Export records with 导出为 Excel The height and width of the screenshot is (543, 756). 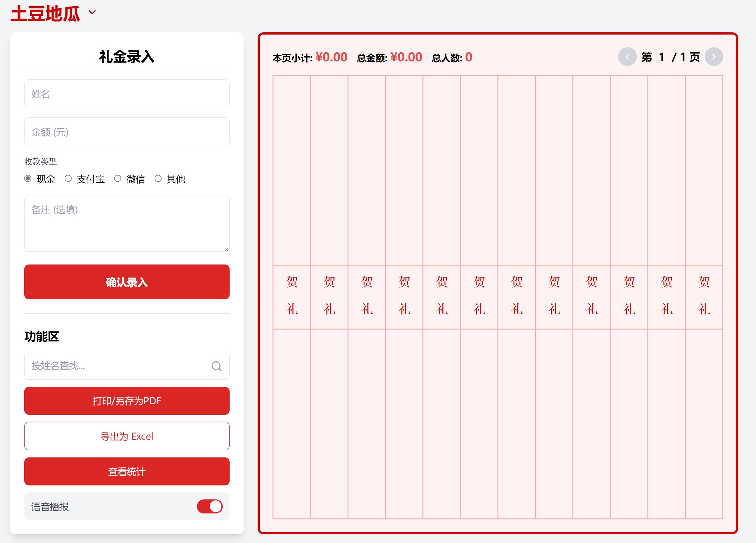click(127, 436)
